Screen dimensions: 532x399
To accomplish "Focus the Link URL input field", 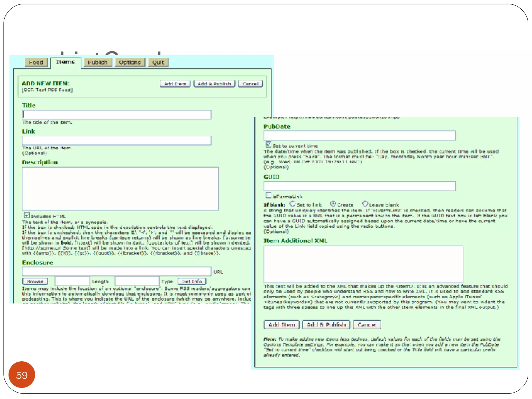I will (117, 140).
